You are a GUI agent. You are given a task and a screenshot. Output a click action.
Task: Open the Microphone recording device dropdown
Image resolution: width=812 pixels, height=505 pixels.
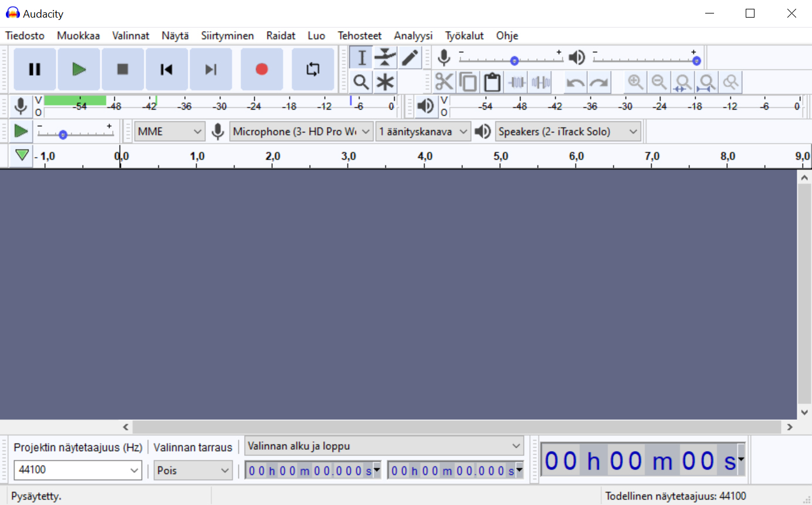point(301,132)
